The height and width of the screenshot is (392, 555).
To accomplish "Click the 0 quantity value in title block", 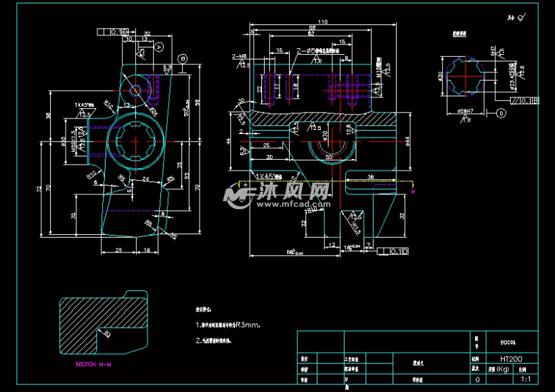I will [477, 379].
